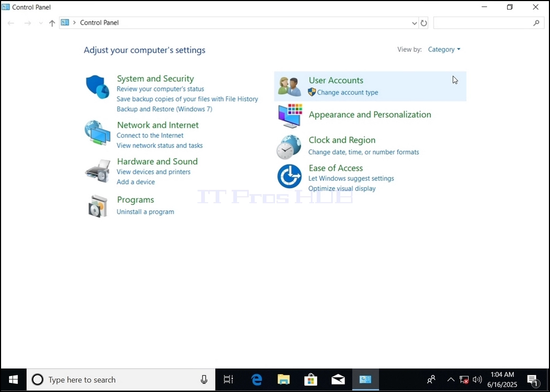
Task: Open the Mail app from taskbar
Action: click(x=338, y=379)
